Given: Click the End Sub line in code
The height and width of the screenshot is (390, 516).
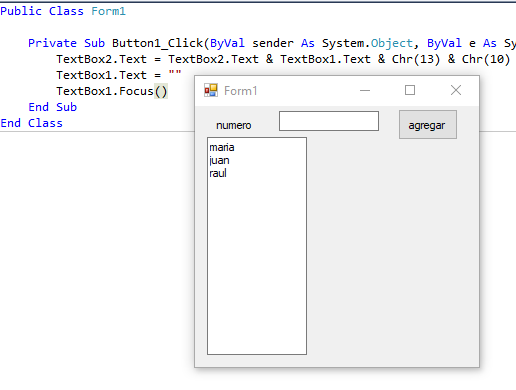Looking at the screenshot, I should (52, 107).
